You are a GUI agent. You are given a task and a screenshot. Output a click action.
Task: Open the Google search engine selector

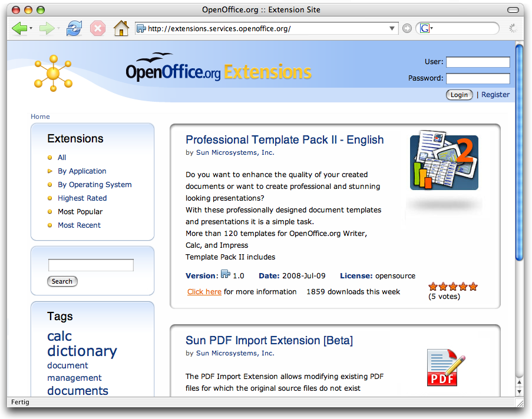pyautogui.click(x=426, y=28)
